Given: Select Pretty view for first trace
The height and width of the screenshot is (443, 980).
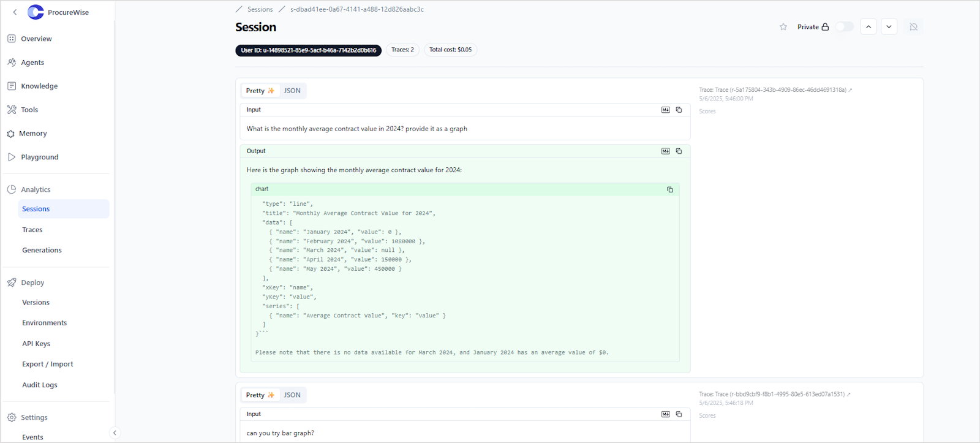Looking at the screenshot, I should (x=260, y=91).
